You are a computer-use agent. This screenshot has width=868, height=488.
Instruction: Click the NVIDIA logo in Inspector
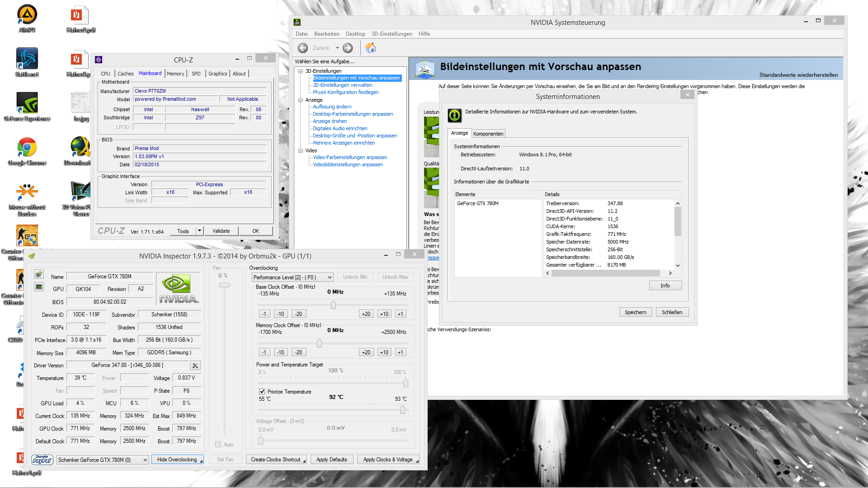(179, 289)
